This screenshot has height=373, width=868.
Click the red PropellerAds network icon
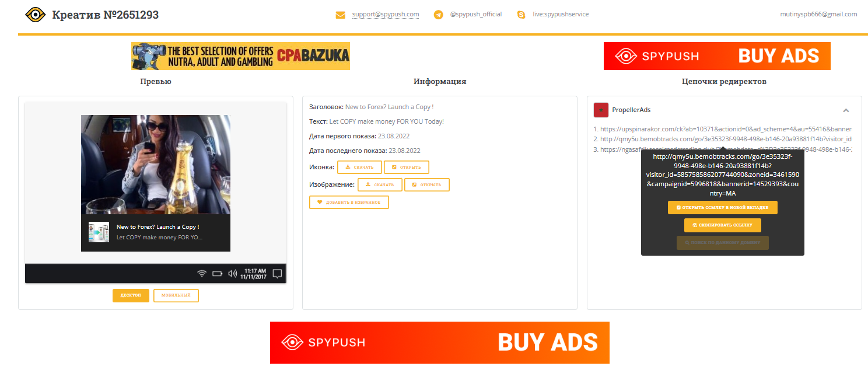coord(601,110)
